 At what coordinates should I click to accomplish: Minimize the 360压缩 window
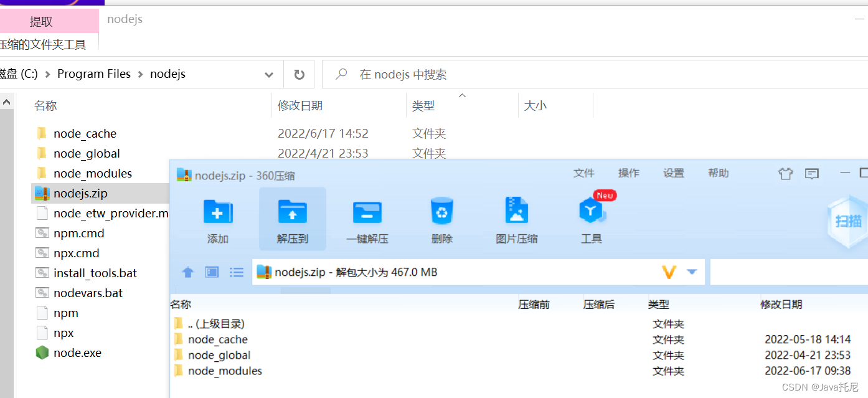tap(845, 173)
